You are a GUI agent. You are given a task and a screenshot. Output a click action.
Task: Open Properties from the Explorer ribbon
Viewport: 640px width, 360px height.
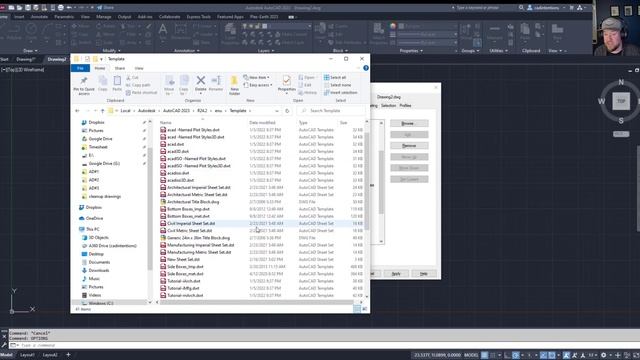point(287,83)
